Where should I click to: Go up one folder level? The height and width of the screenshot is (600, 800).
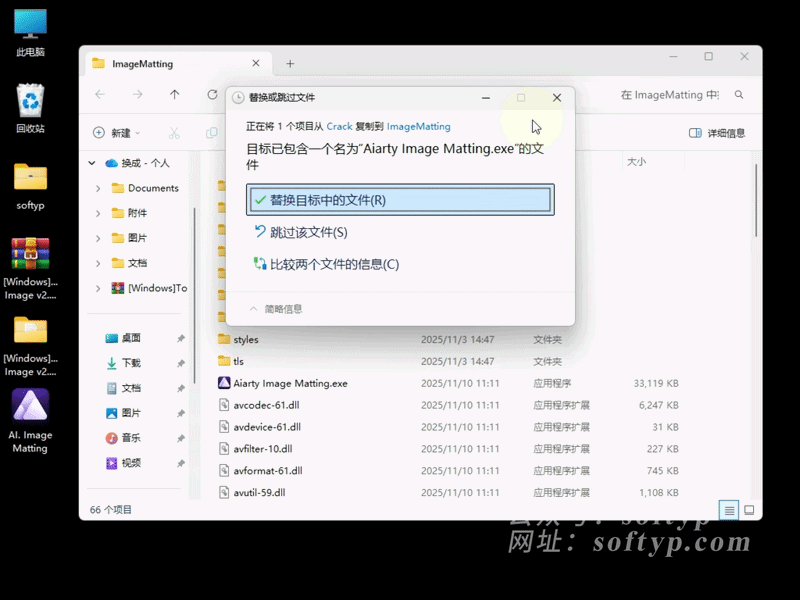pos(174,94)
